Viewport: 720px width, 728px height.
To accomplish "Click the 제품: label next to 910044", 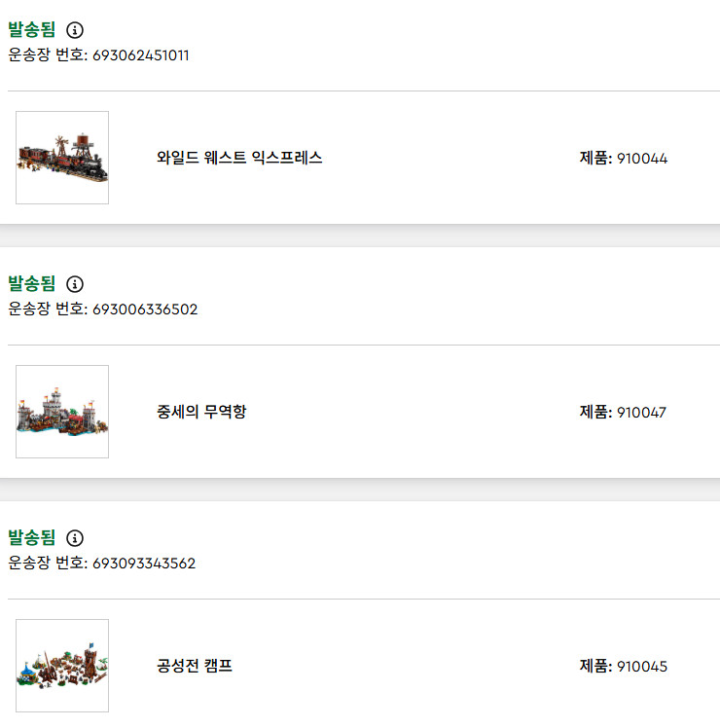I will tap(595, 159).
